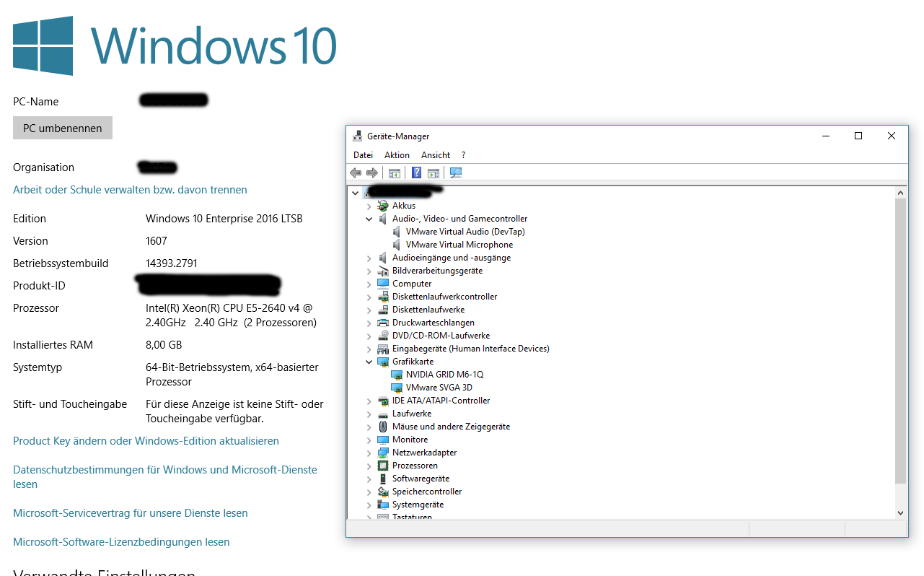Open the Aktion menu
924x576 pixels.
click(397, 155)
